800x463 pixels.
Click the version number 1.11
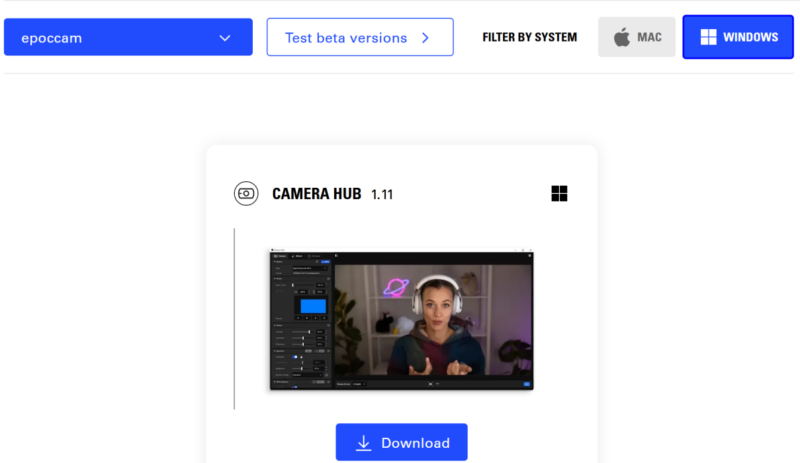point(382,195)
